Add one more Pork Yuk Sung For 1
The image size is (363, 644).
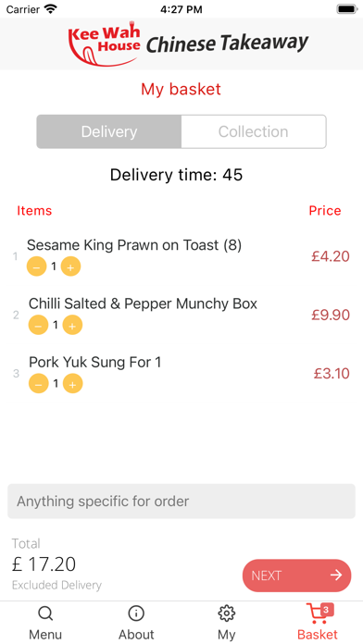(72, 384)
